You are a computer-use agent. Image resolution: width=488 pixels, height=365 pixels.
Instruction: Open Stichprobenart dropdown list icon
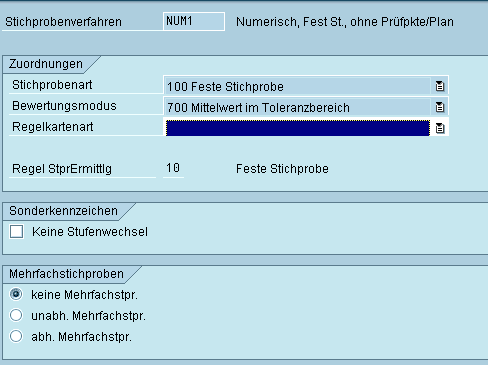tap(440, 86)
